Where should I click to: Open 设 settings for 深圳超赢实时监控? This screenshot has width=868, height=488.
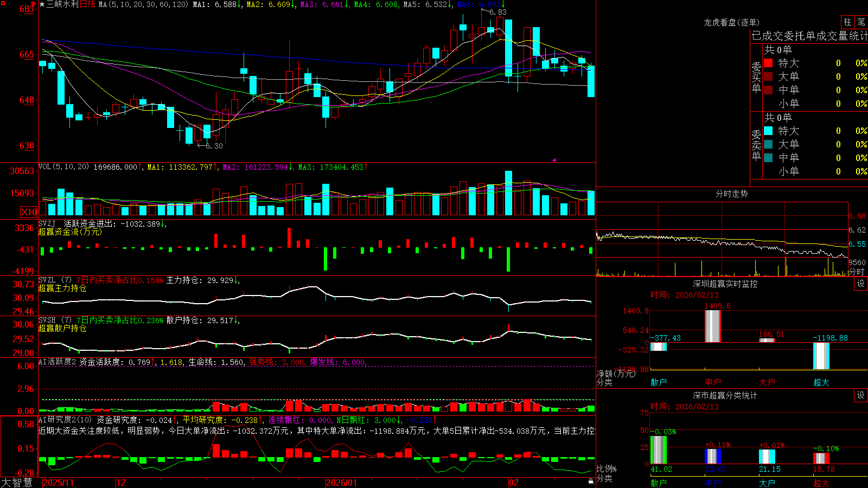(861, 284)
